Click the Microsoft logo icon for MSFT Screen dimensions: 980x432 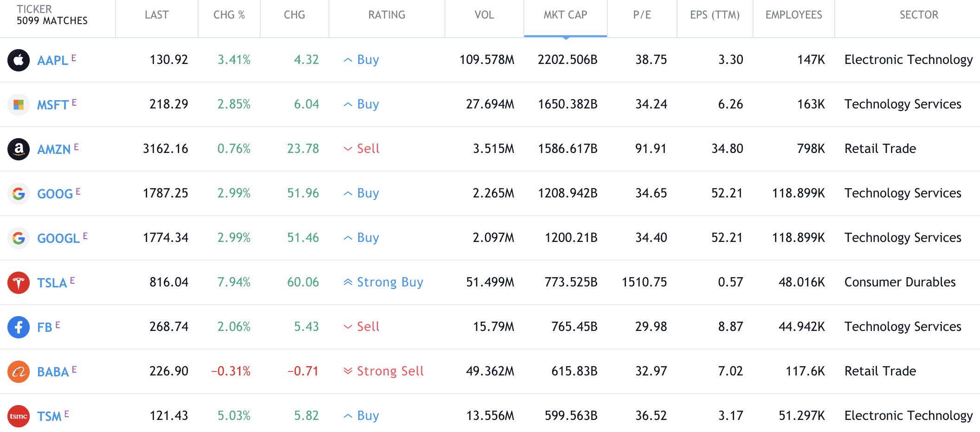click(x=19, y=104)
